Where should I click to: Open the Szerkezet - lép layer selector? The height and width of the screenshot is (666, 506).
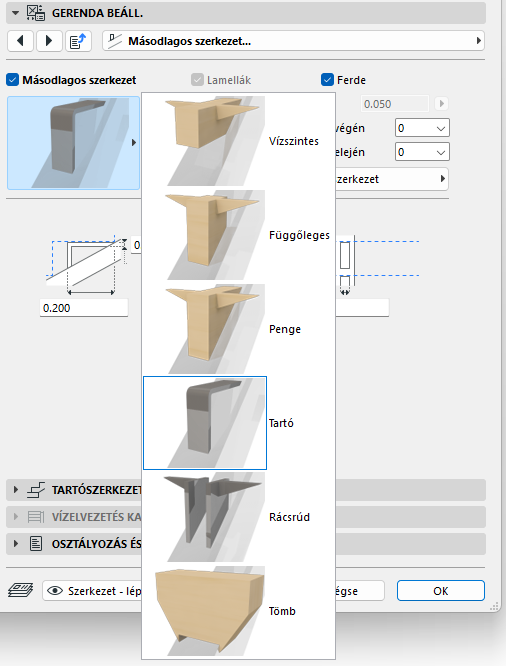92,591
